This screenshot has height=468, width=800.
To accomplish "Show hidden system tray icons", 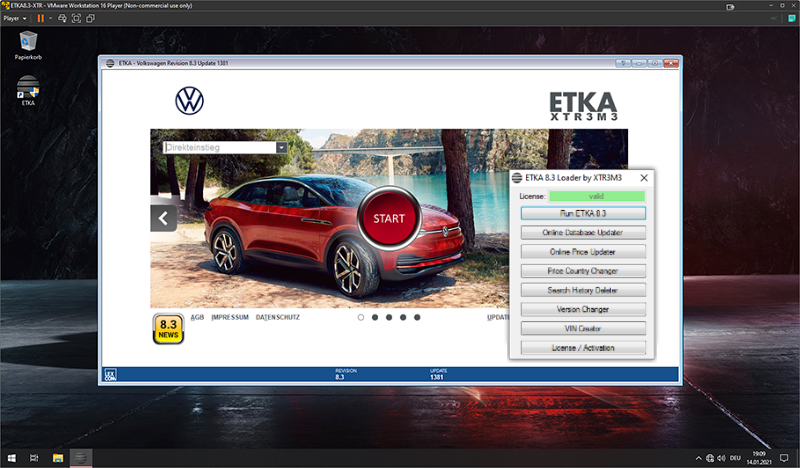I will [698, 458].
